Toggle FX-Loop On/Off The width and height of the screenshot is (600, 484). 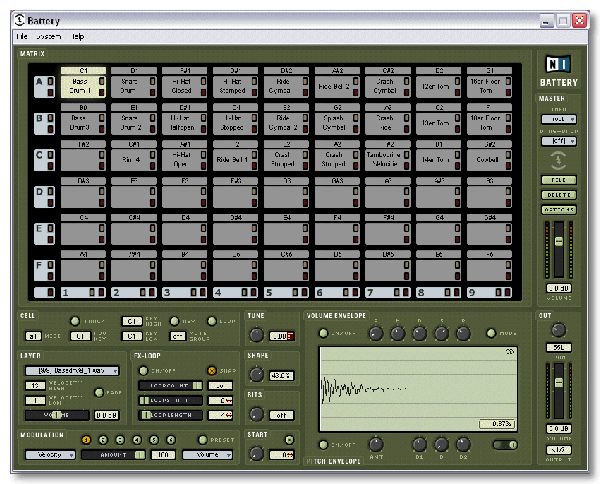pos(143,370)
